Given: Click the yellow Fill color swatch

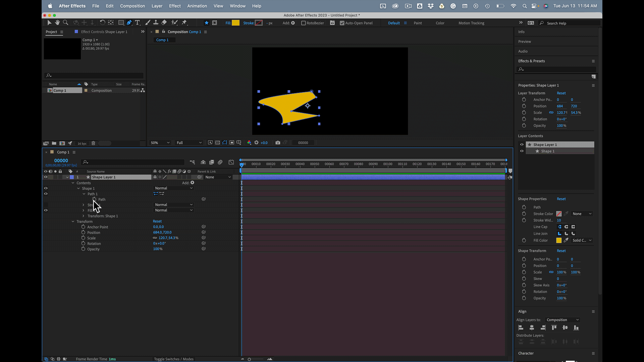Looking at the screenshot, I should click(236, 23).
